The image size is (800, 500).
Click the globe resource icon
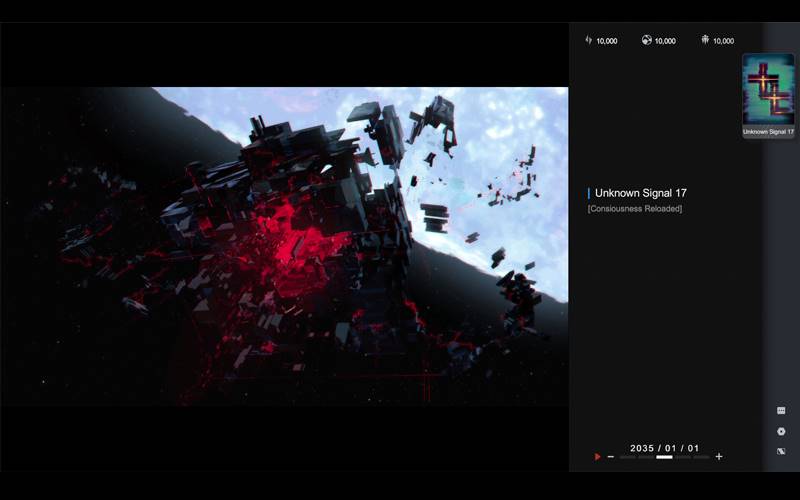point(646,40)
